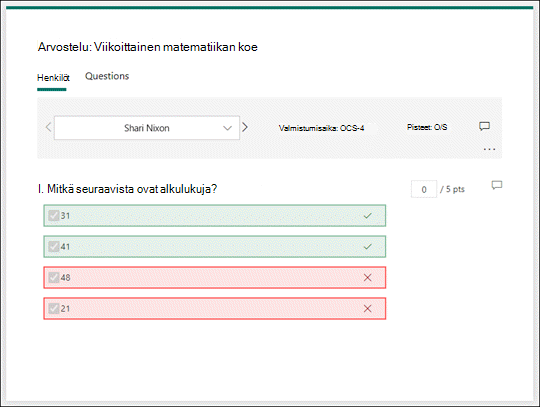
Task: Switch to the Henkilöt tab
Action: tap(53, 78)
